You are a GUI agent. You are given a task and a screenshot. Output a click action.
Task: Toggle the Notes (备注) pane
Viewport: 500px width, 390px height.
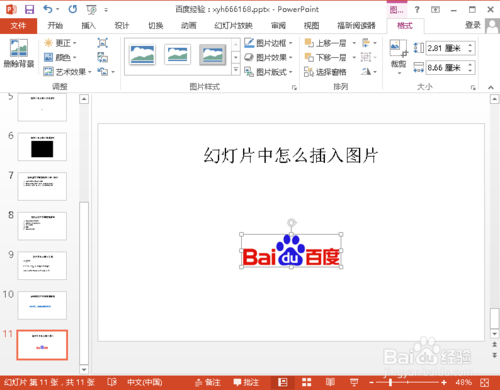[x=208, y=382]
